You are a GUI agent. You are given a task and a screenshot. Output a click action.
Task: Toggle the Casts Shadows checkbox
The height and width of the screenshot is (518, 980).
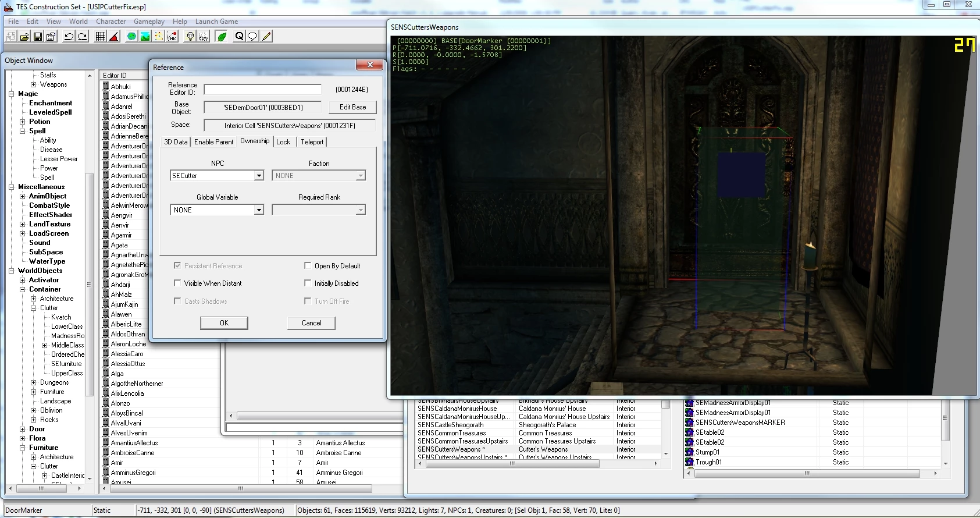[x=177, y=301]
